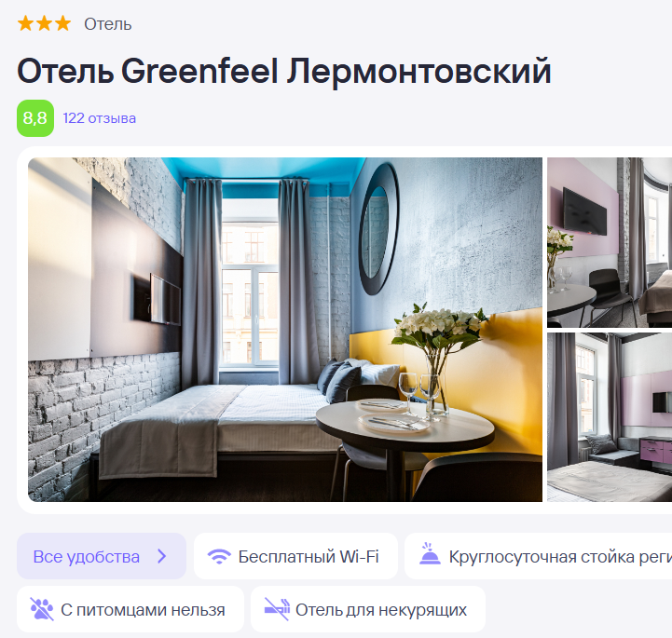672x638 pixels.
Task: Click the Wi-Fi icon in amenities
Action: pyautogui.click(x=219, y=557)
